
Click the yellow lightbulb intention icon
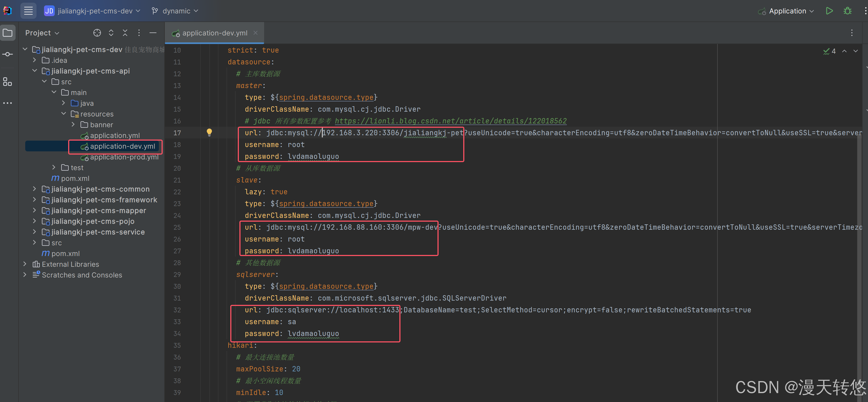click(x=209, y=132)
